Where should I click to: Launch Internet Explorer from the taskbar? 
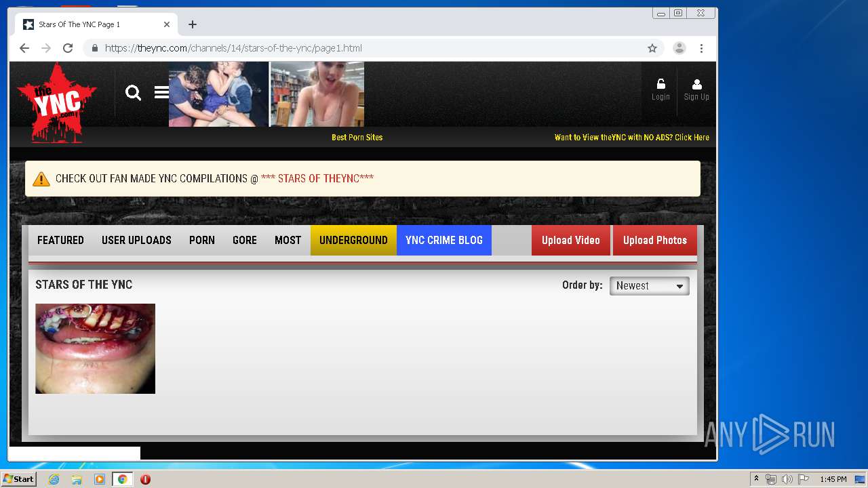pos(54,479)
